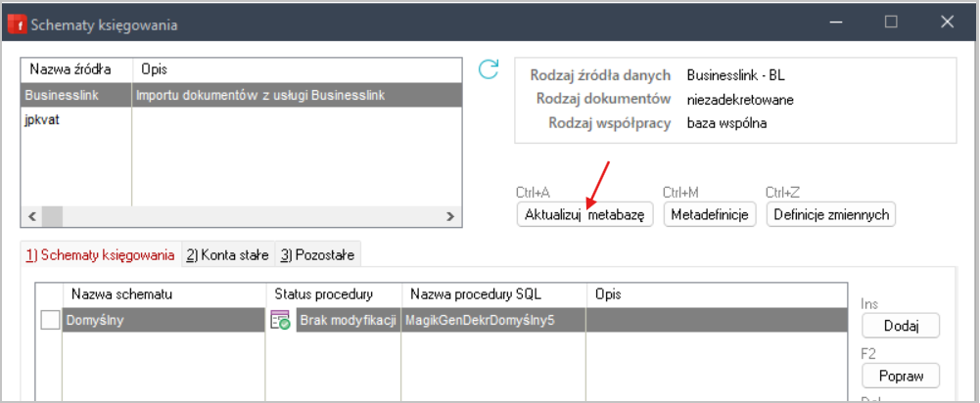
Task: Click the 'baza wspólna' cooperation value
Action: tap(726, 123)
